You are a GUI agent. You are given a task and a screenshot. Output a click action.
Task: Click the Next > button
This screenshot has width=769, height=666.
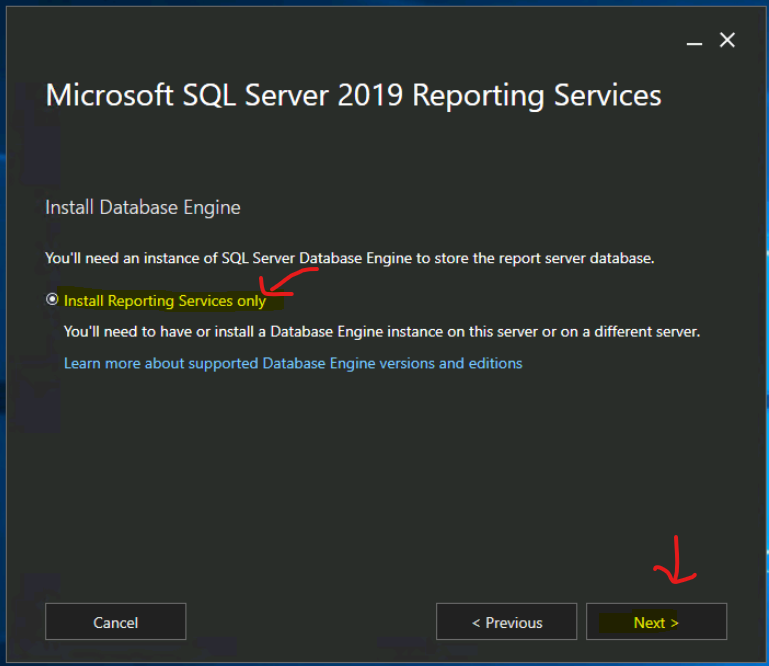pos(656,621)
